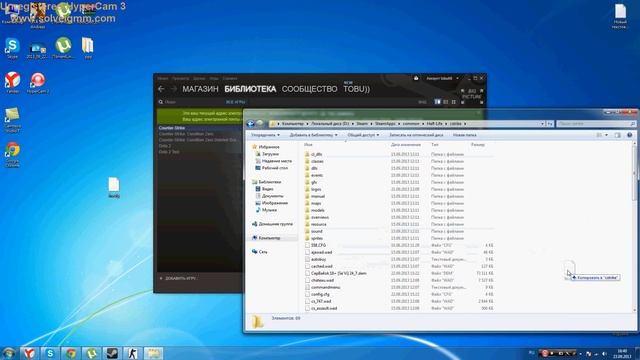Click Steam ВСЕ ИГРЫ filter link
The image size is (640, 360).
point(236,102)
